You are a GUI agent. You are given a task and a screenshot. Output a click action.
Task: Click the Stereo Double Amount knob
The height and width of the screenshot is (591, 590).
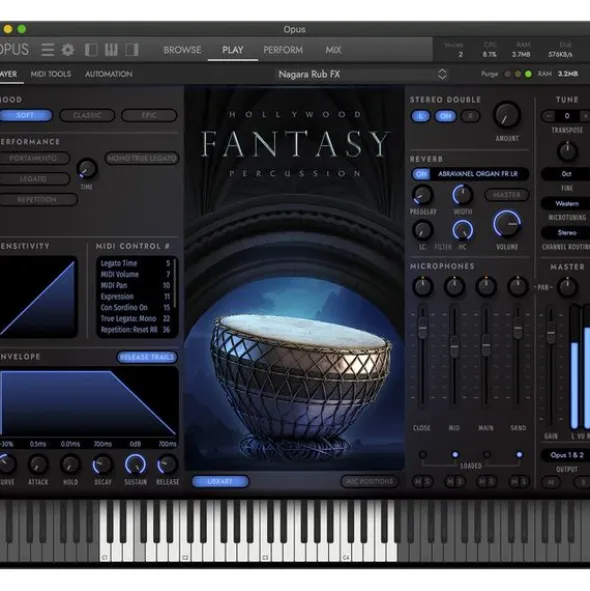[x=507, y=115]
